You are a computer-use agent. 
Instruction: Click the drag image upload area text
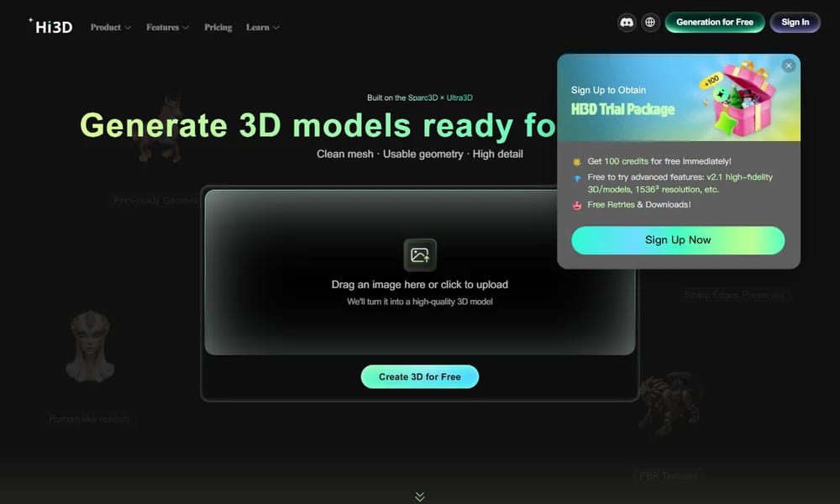419,285
